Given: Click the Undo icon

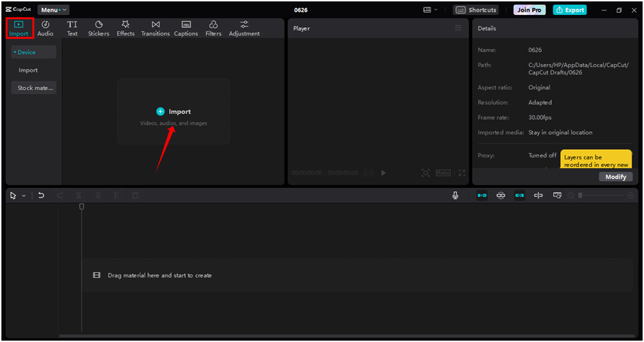Looking at the screenshot, I should [41, 196].
